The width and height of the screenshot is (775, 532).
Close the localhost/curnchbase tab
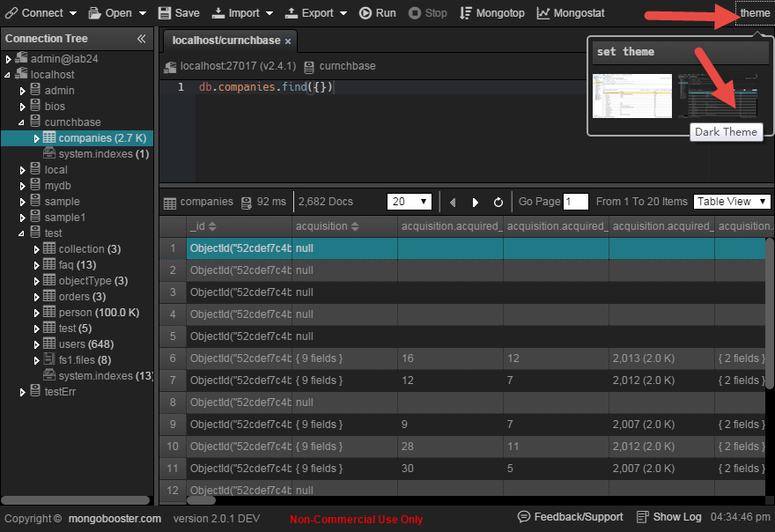pos(288,41)
